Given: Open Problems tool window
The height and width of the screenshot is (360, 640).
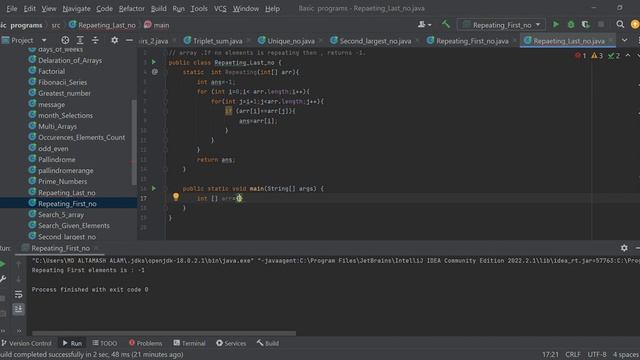Looking at the screenshot, I should [146, 343].
